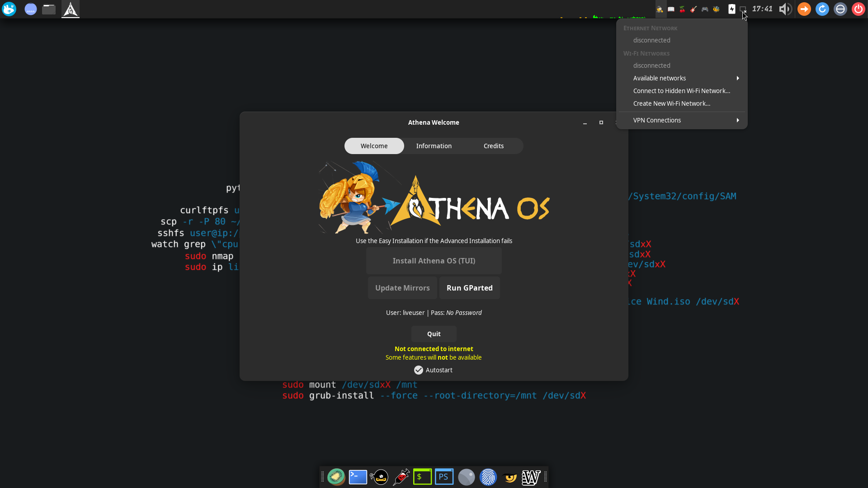Viewport: 868px width, 488px height.
Task: Open the file manager folder icon
Action: [49, 9]
